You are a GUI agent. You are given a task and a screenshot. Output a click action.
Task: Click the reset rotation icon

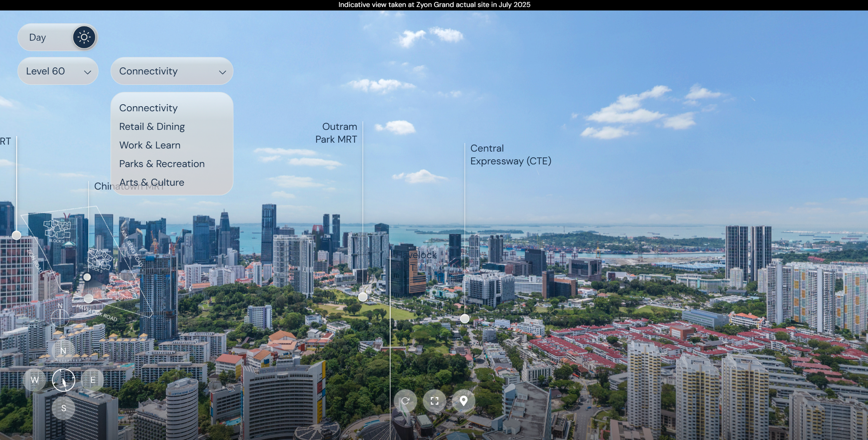coord(405,401)
